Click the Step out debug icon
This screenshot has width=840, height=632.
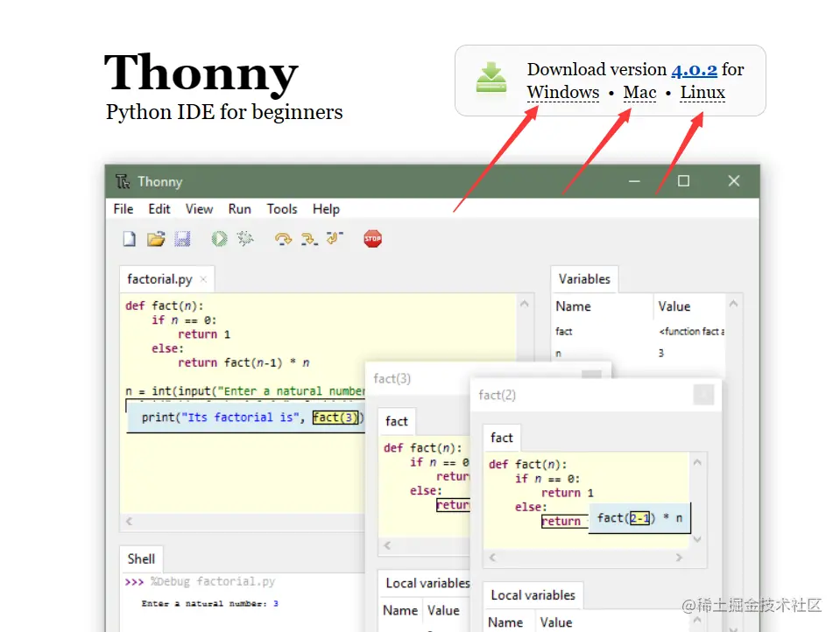click(x=335, y=238)
